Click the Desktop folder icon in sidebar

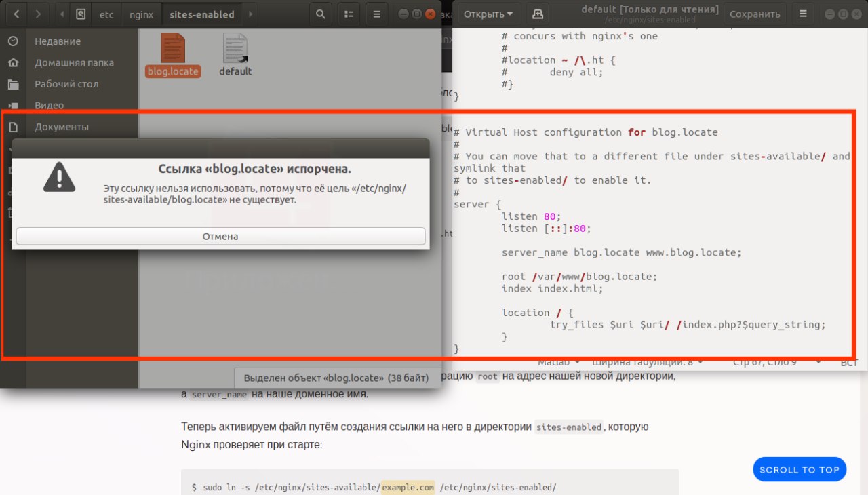coord(13,84)
